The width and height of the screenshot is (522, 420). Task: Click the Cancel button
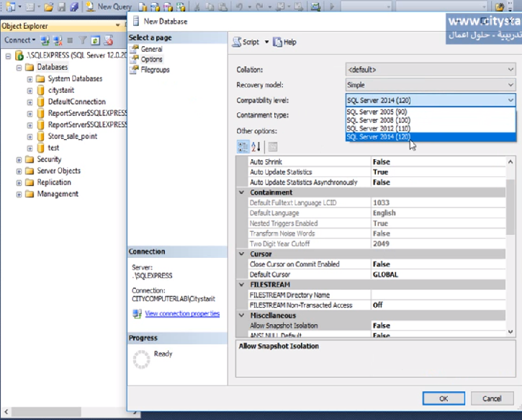(x=492, y=398)
